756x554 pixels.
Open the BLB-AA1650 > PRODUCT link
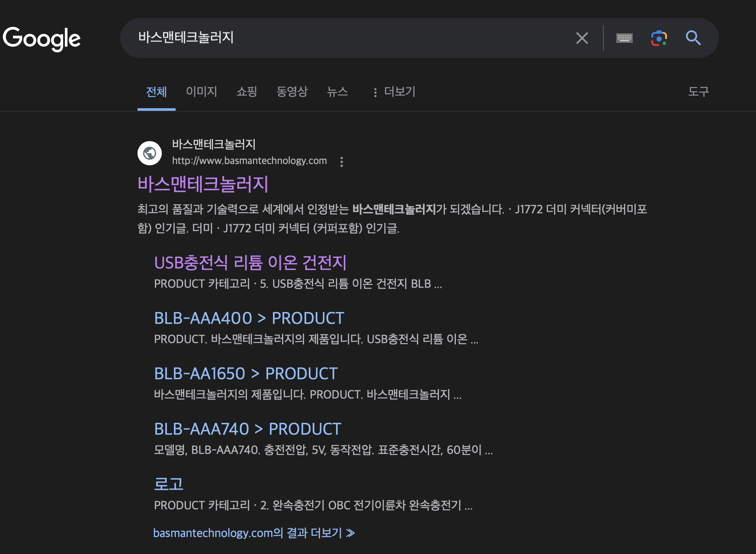tap(246, 374)
